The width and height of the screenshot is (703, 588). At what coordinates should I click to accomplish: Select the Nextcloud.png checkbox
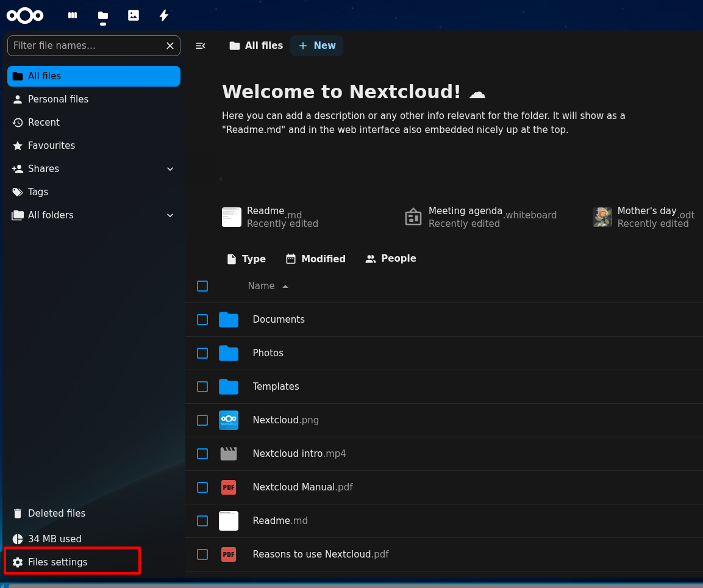tap(202, 420)
